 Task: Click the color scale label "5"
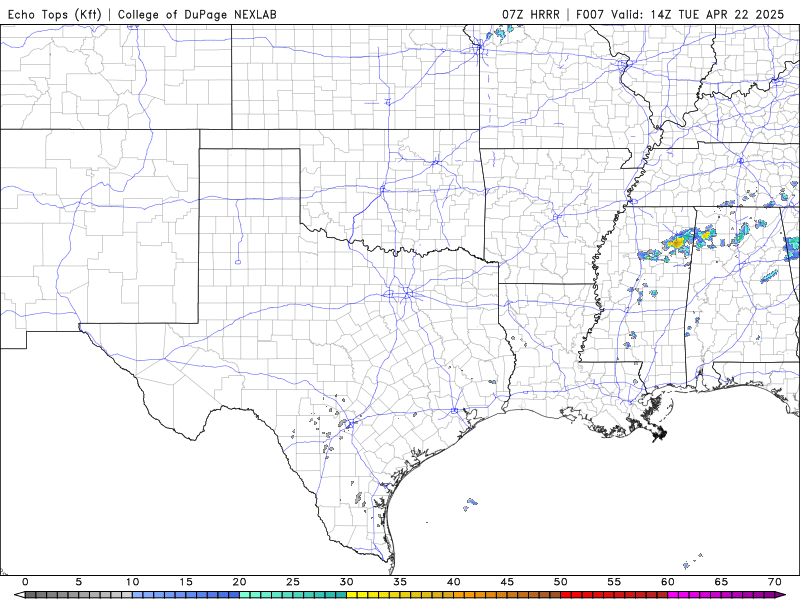79,582
